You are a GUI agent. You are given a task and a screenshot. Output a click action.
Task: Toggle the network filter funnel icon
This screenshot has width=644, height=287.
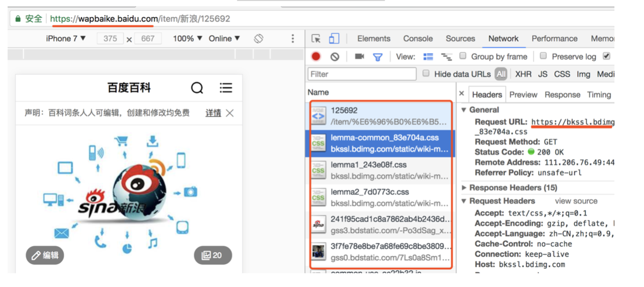(x=378, y=57)
